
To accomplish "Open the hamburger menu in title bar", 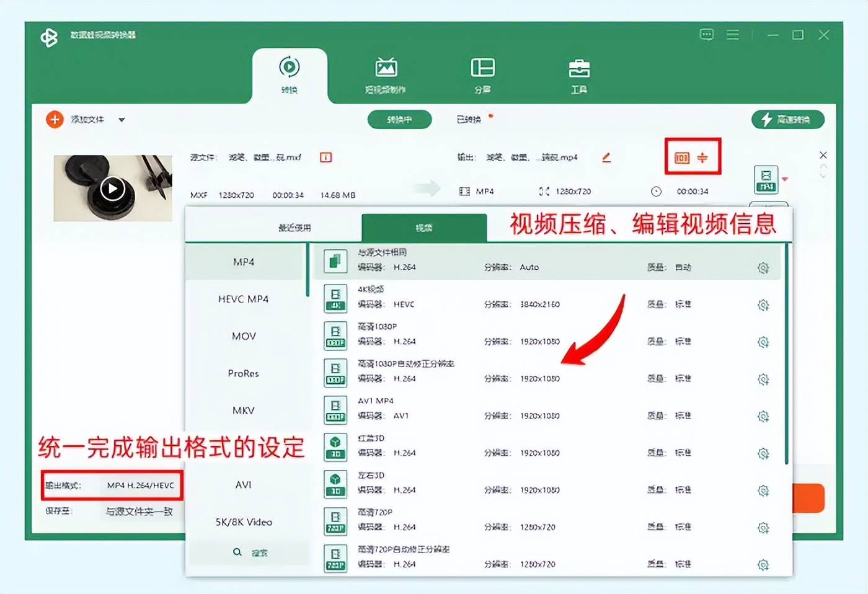I will point(733,35).
